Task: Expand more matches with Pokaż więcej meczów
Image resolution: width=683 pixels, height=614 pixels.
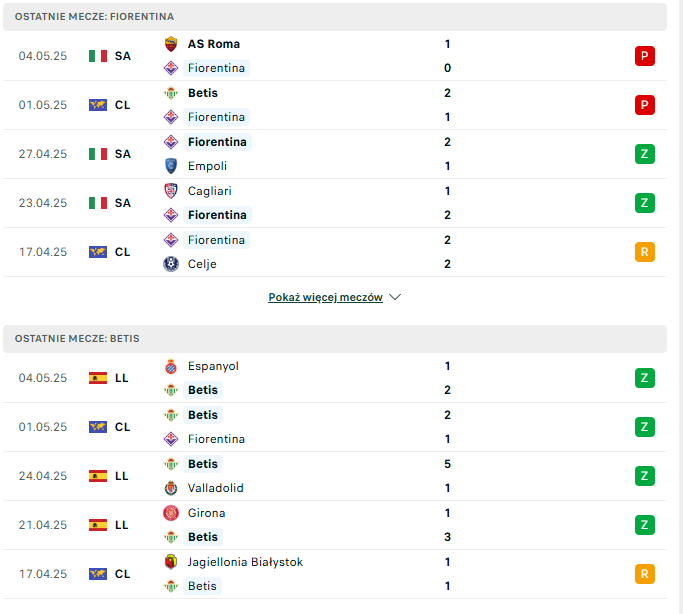Action: point(325,297)
